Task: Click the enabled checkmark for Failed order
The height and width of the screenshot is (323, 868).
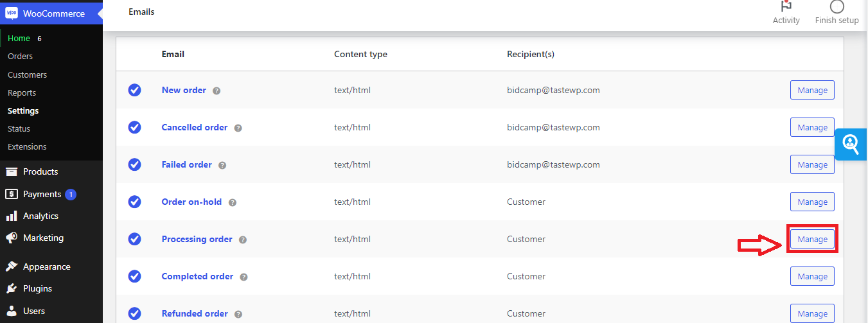Action: coord(134,164)
